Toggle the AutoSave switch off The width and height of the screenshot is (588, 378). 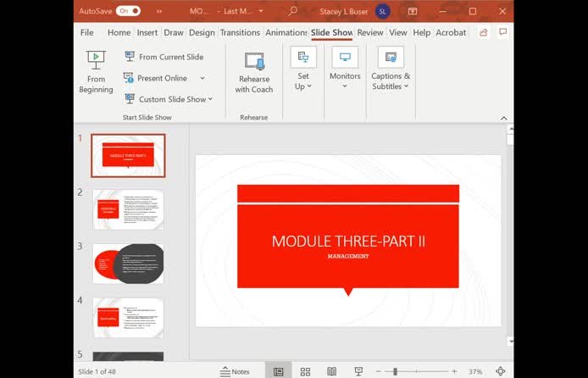pos(128,12)
